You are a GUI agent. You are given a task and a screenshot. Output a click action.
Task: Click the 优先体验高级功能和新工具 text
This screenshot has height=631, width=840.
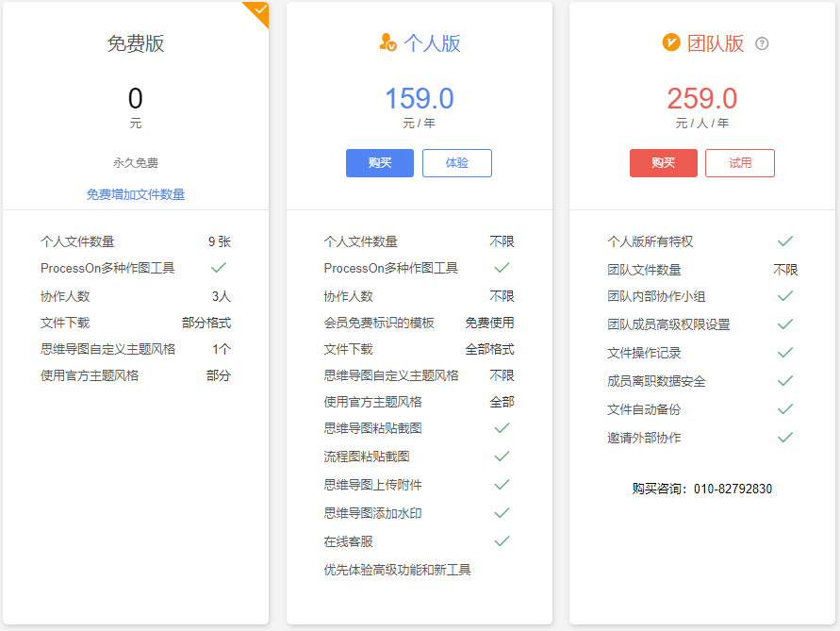397,570
